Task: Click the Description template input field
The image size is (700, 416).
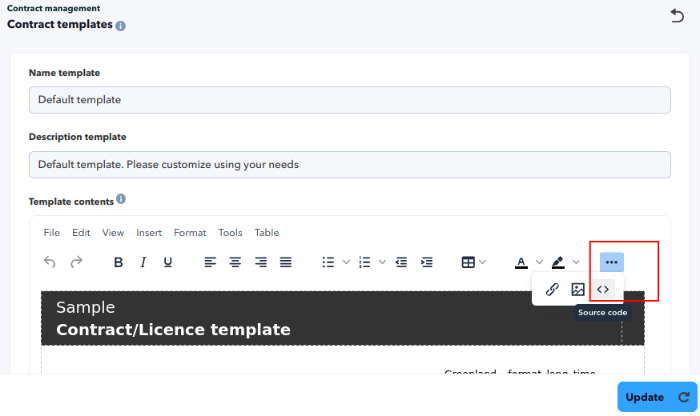Action: pos(350,165)
